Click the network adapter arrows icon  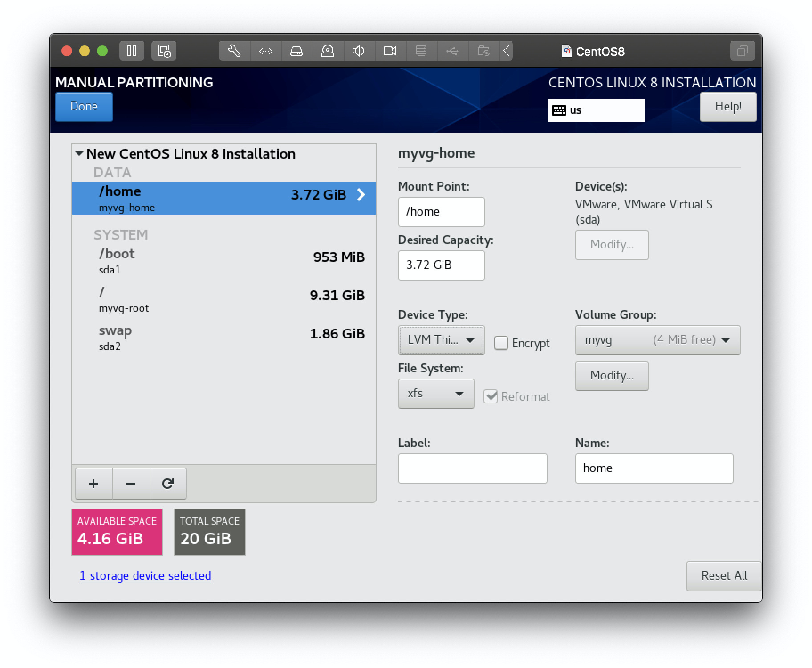tap(266, 51)
